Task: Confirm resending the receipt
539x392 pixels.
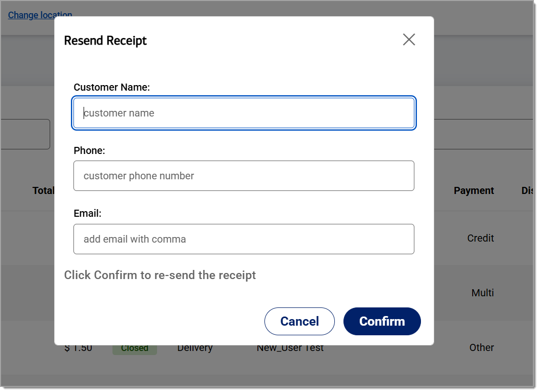Action: (x=382, y=321)
